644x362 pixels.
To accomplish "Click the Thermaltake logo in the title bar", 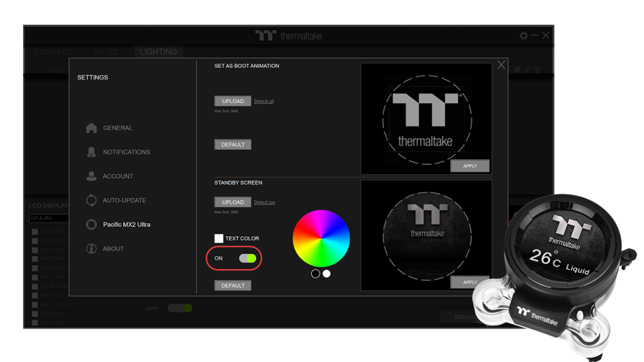I will [288, 36].
